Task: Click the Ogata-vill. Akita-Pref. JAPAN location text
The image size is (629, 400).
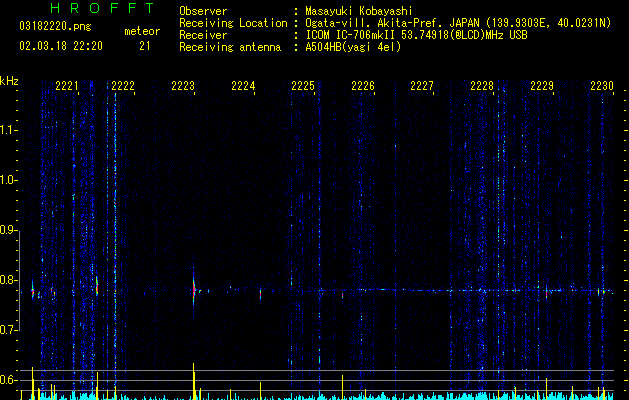Action: [458, 23]
